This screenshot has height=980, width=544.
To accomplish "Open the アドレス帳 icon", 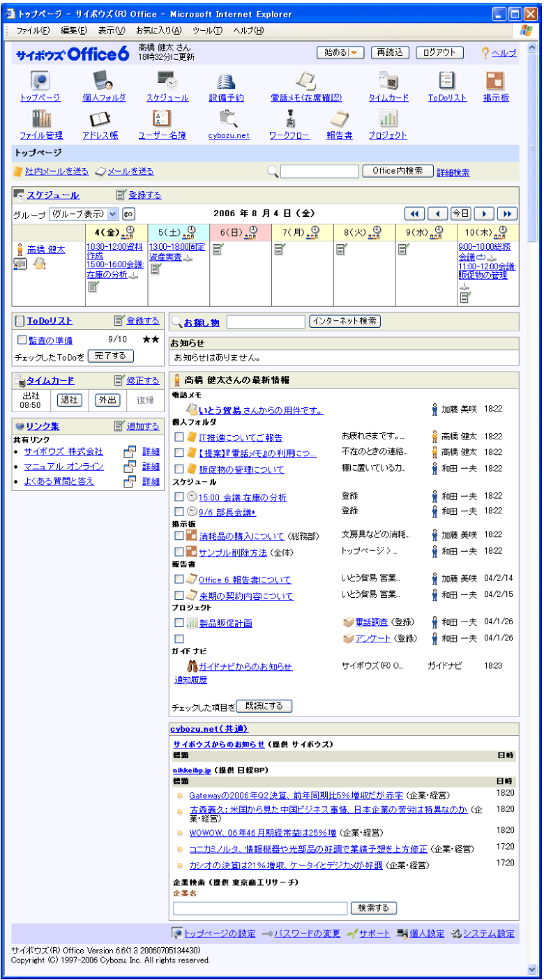I will point(100,118).
